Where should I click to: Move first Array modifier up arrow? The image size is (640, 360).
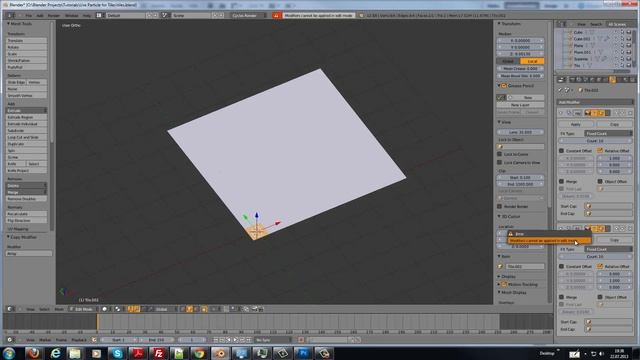[x=617, y=113]
